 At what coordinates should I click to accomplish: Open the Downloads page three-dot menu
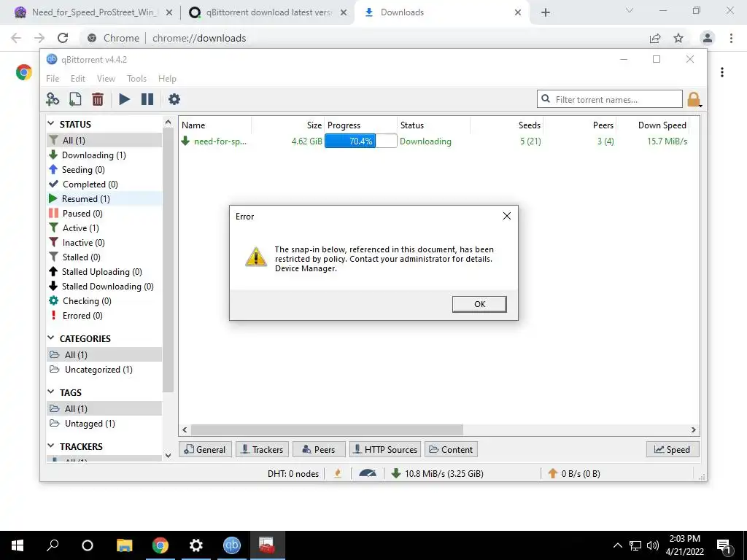pyautogui.click(x=722, y=72)
